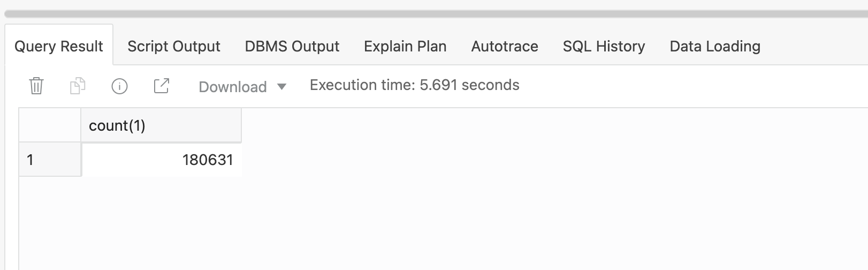Expand the Download dropdown arrow
Viewport: 868px width, 270px height.
click(x=281, y=87)
